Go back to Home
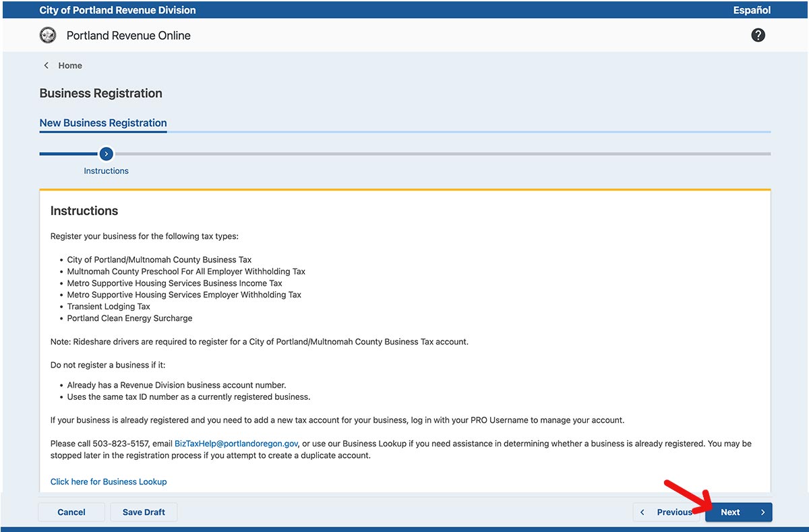The image size is (809, 532). click(x=70, y=65)
